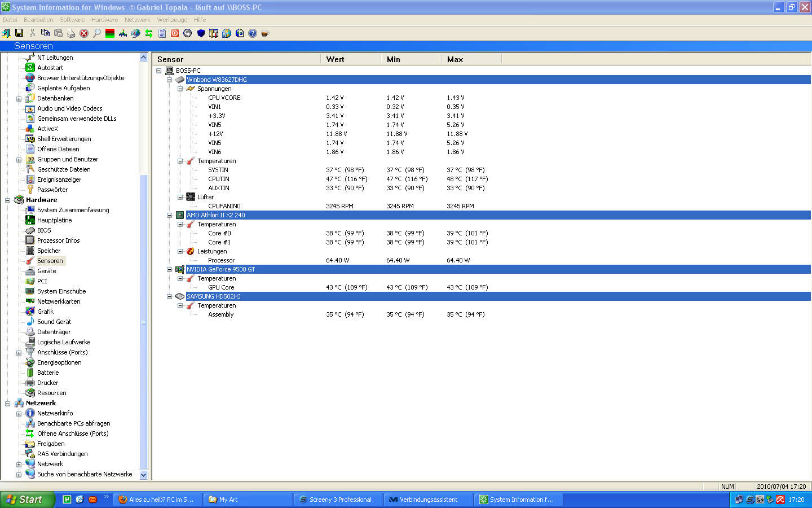This screenshot has height=508, width=812.
Task: Collapse the AMD Athlon II X2 240 group
Action: coord(169,215)
